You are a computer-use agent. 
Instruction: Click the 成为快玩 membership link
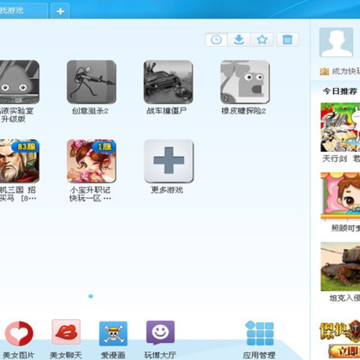click(x=346, y=71)
